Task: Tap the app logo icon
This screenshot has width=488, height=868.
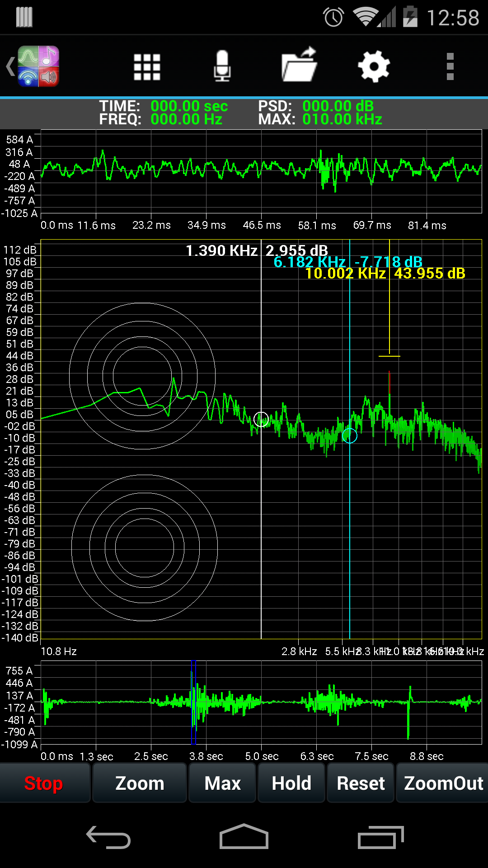Action: click(38, 66)
